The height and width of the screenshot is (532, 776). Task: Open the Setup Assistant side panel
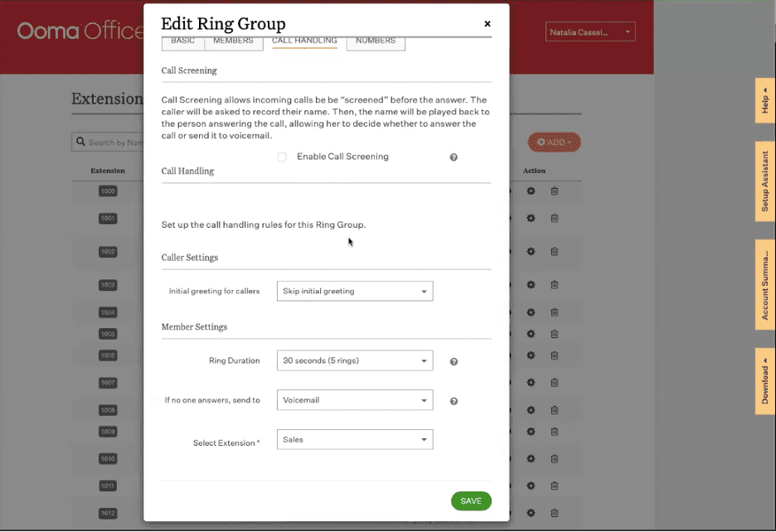[x=764, y=181]
